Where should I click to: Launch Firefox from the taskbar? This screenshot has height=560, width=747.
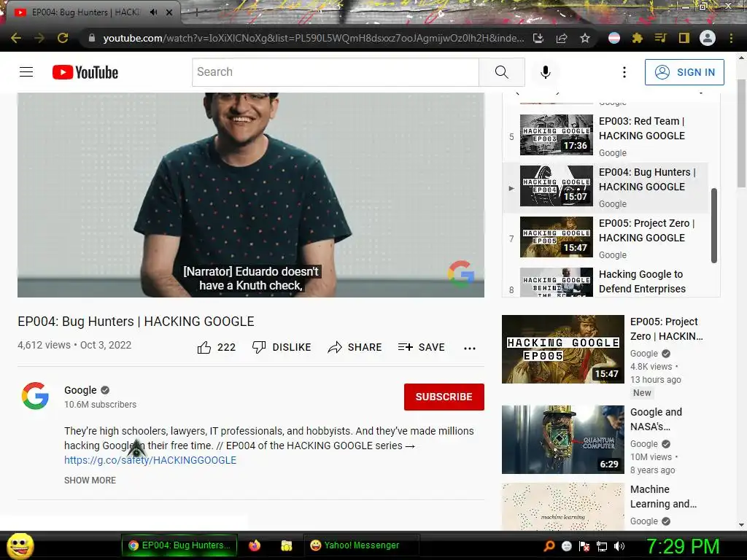coord(255,545)
